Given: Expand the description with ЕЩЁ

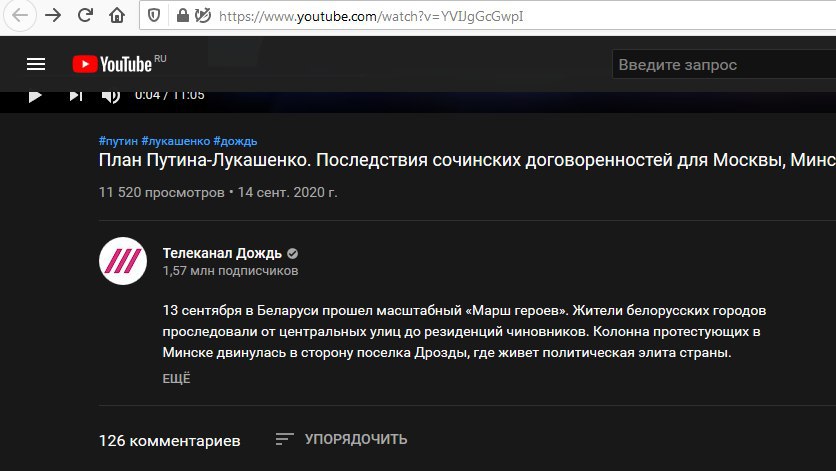Looking at the screenshot, I should pos(176,378).
